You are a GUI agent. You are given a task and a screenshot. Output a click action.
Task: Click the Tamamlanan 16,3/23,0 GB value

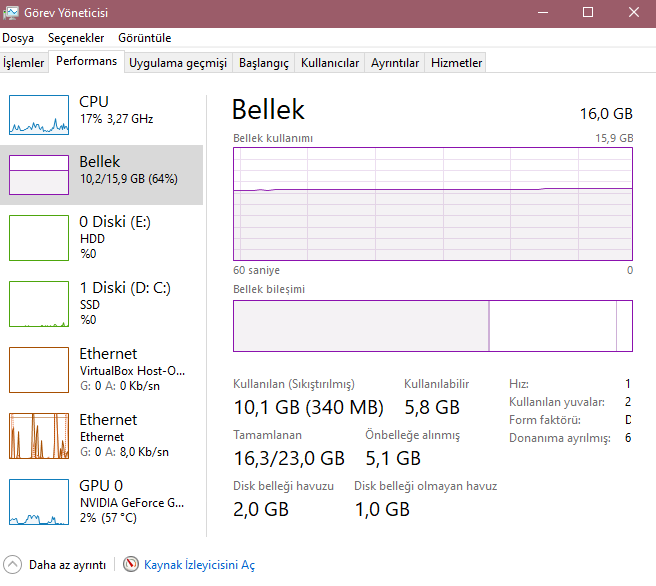coord(289,458)
